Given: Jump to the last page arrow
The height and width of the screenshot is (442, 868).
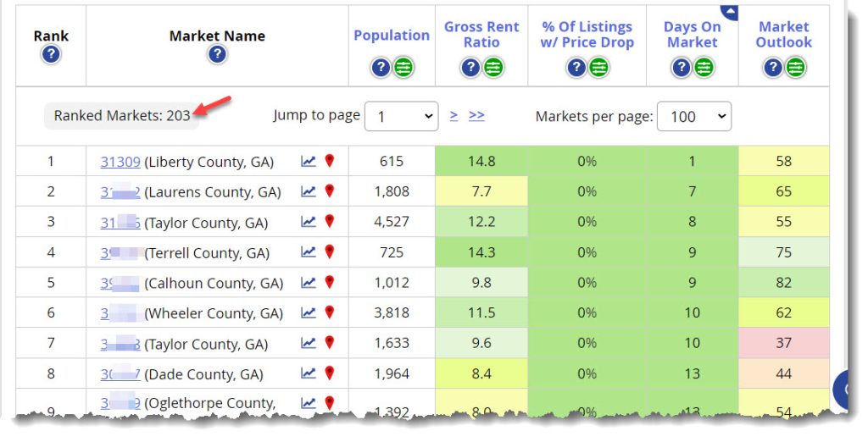Looking at the screenshot, I should [x=476, y=115].
